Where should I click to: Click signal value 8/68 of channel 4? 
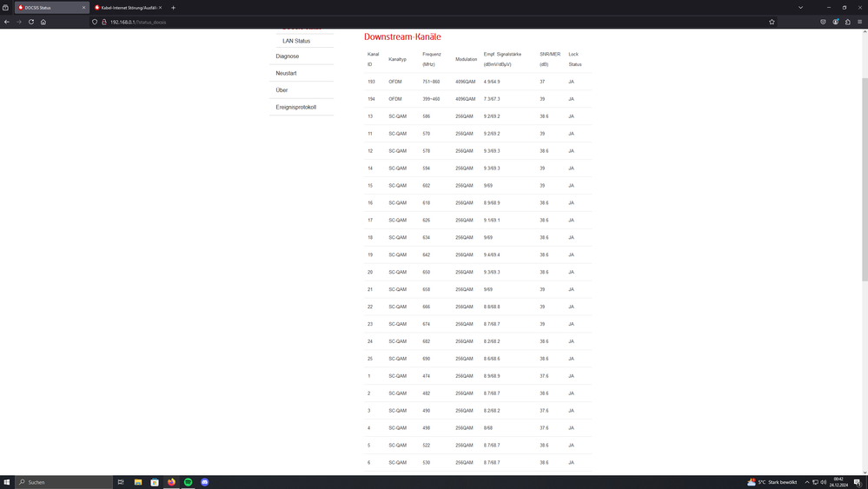coord(488,428)
